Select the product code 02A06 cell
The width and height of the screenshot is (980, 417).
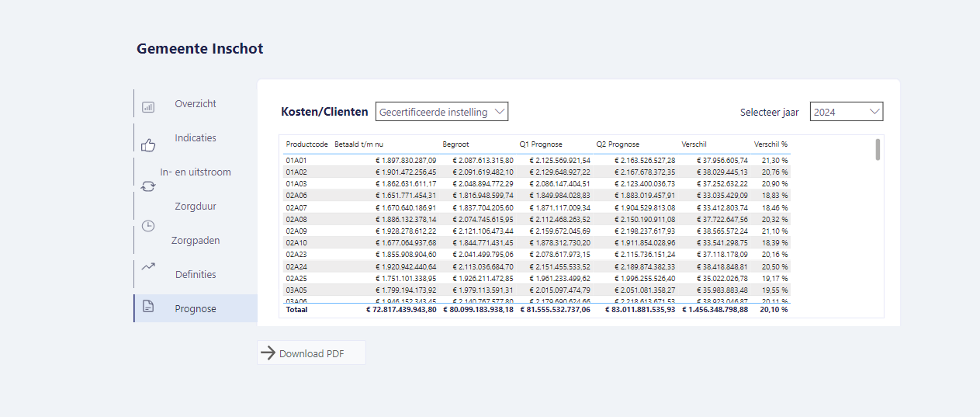coord(296,196)
